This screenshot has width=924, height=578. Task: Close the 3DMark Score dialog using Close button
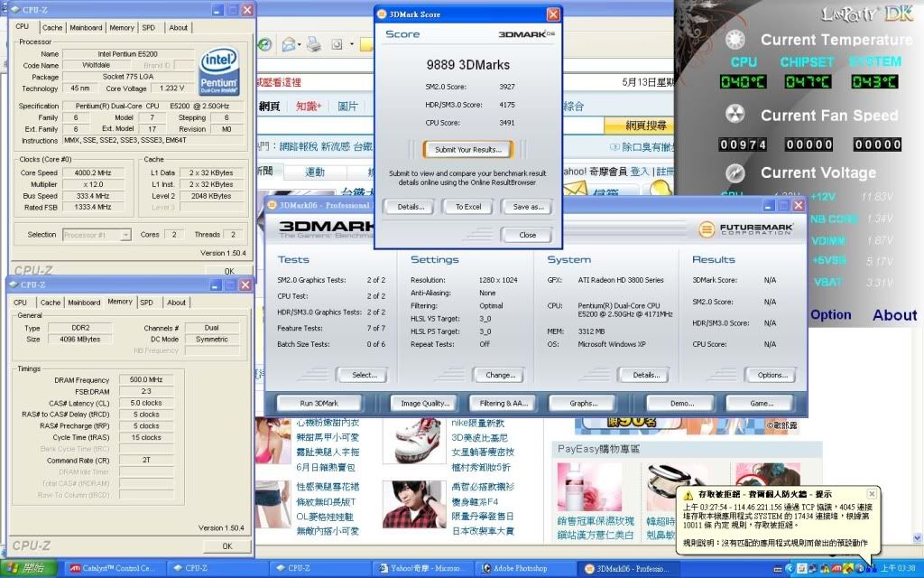(x=527, y=235)
